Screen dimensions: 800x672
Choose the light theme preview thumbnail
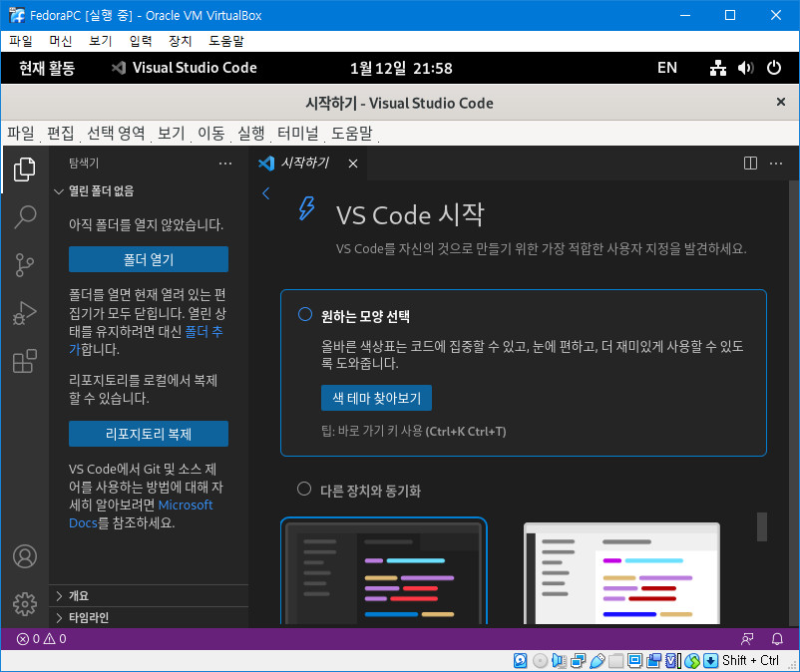(x=621, y=572)
